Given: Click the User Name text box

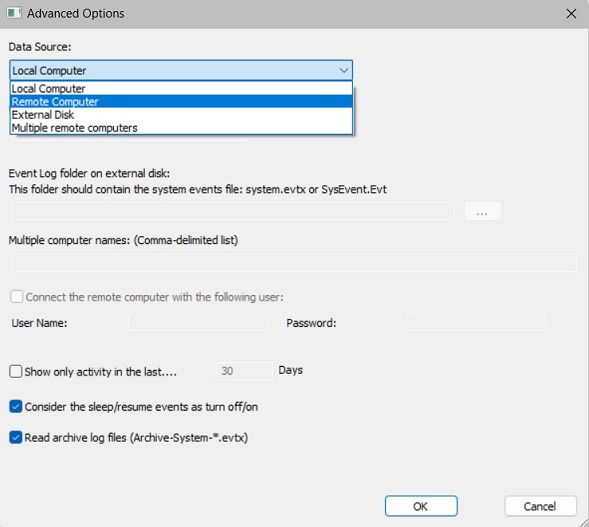Looking at the screenshot, I should pyautogui.click(x=198, y=322).
